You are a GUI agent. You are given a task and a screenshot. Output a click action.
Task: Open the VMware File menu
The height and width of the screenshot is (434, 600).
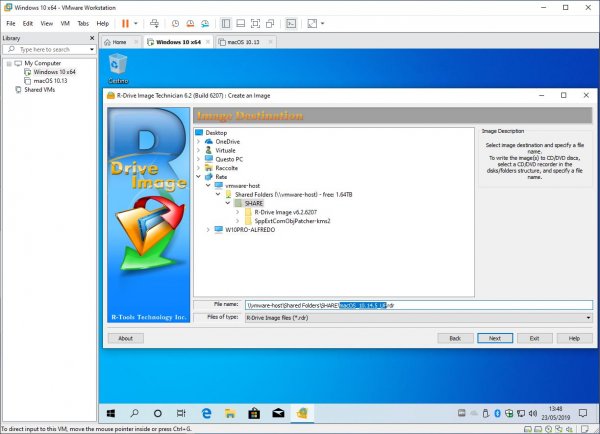11,23
